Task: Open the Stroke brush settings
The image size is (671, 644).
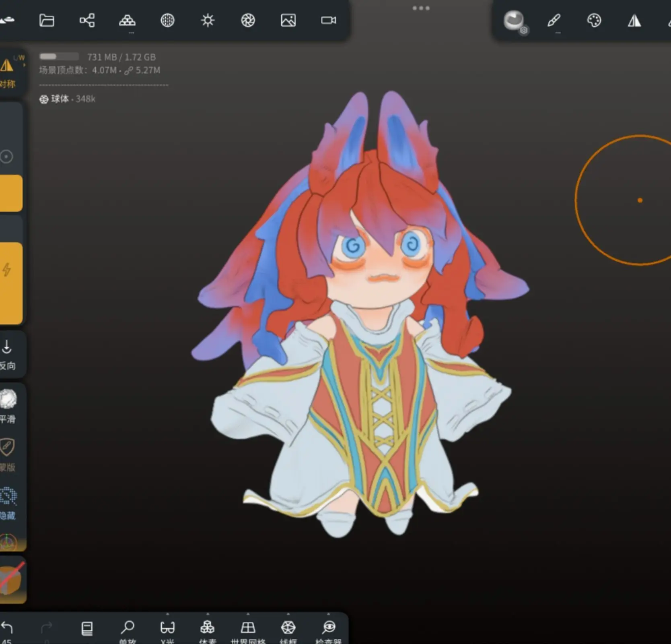Action: pos(554,20)
